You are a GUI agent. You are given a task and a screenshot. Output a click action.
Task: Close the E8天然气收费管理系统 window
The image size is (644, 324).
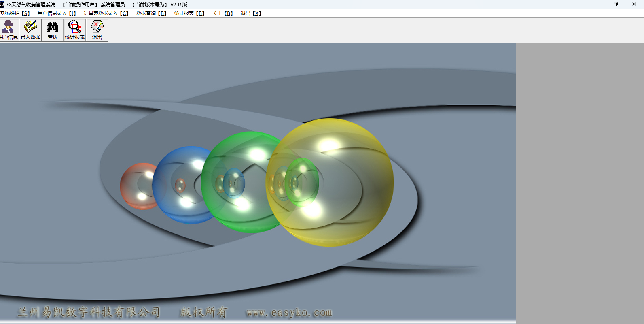pyautogui.click(x=634, y=4)
